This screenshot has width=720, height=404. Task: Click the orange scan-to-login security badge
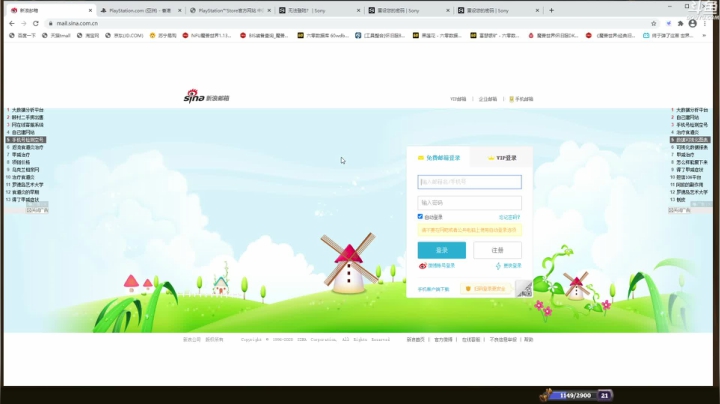486,289
